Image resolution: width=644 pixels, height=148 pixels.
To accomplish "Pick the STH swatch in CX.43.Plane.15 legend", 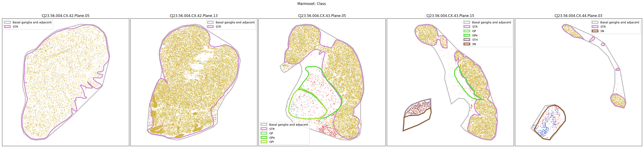I will coord(467,40).
